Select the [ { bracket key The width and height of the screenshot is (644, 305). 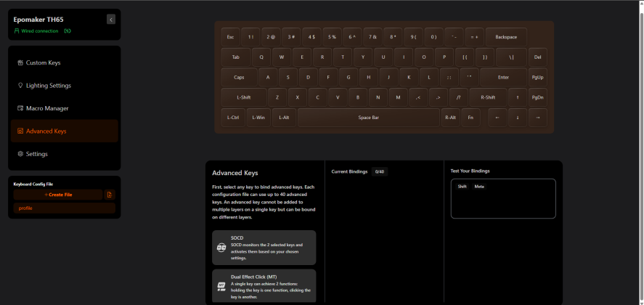pos(465,57)
